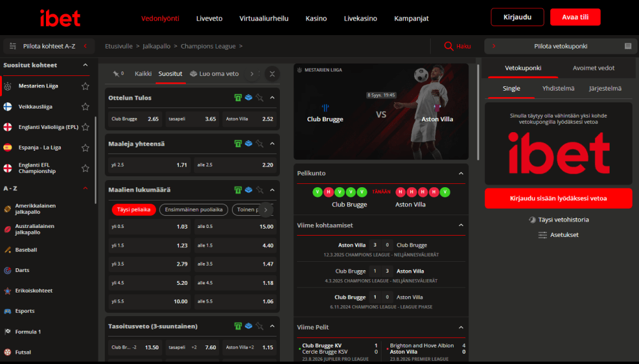
Task: Click the Kirjaudu button
Action: pyautogui.click(x=517, y=17)
